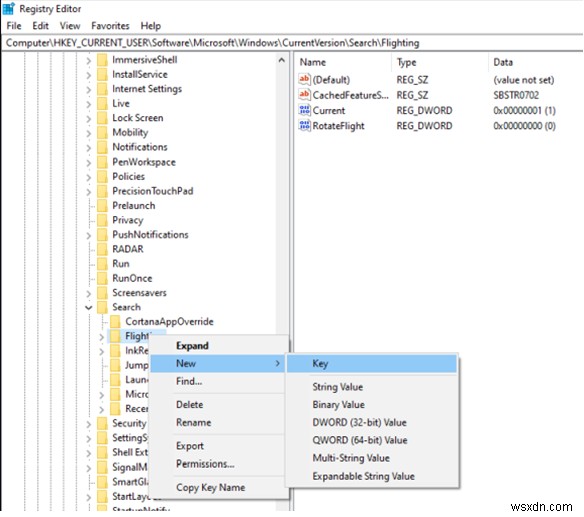Expand the Screensavers tree node

pyautogui.click(x=89, y=294)
